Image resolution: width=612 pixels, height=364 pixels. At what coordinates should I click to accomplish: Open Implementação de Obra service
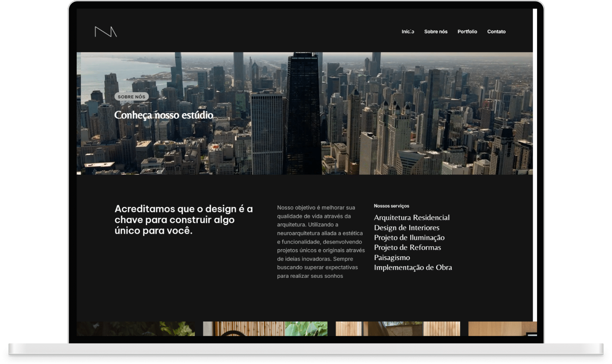coord(413,268)
